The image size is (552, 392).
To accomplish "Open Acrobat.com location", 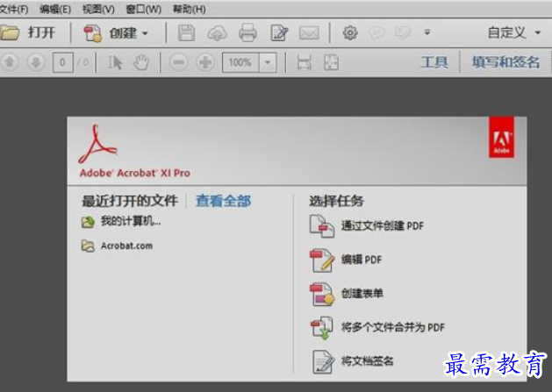I will pyautogui.click(x=126, y=246).
